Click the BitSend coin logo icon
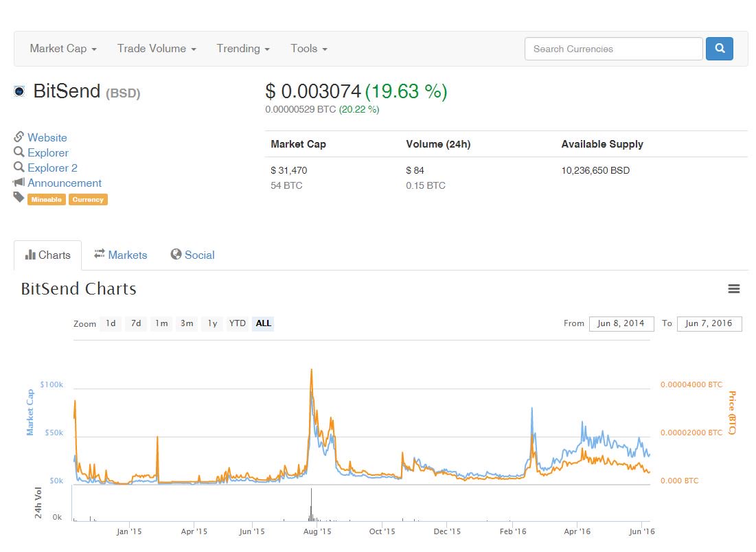 pyautogui.click(x=19, y=91)
